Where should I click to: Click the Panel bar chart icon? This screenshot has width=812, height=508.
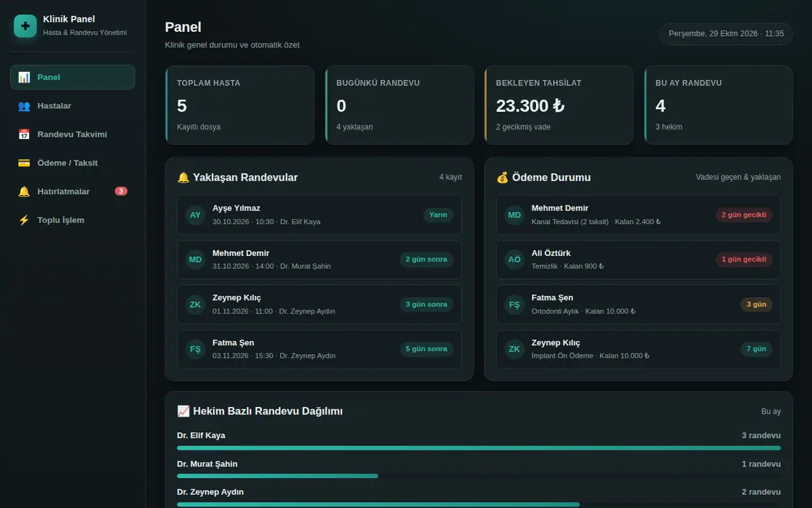[x=24, y=77]
